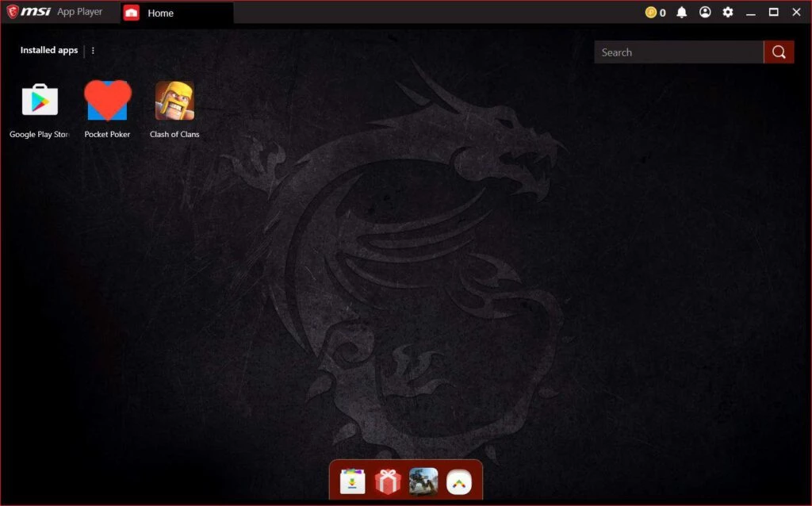
Task: Expand the dock using the up-arrow icon
Action: 459,481
